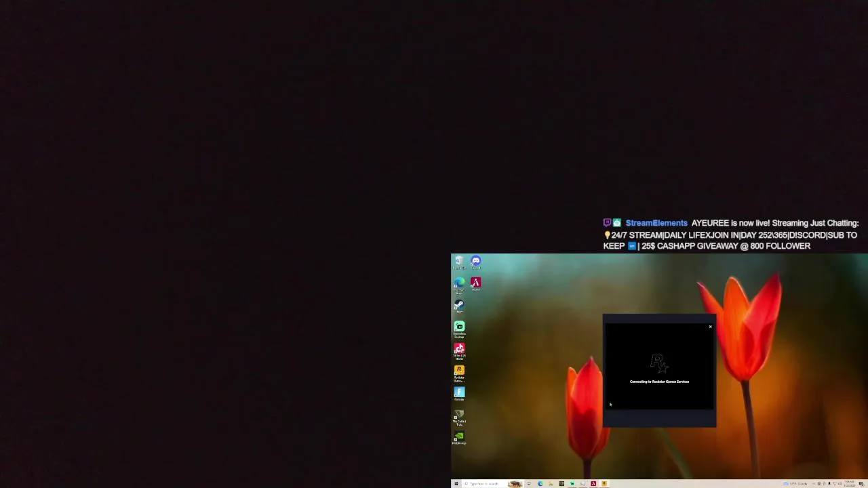Launch the Fortnite desktop shortcut
The image size is (868, 488).
tap(459, 394)
